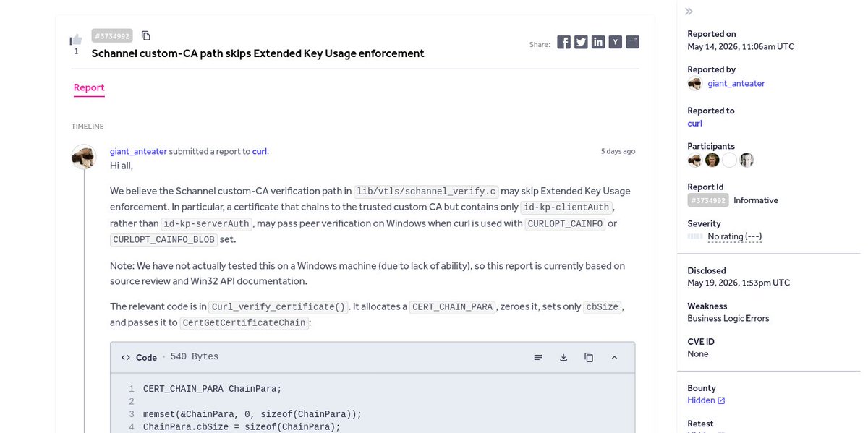The height and width of the screenshot is (433, 868).
Task: Open third blank participant avatar
Action: (x=729, y=160)
